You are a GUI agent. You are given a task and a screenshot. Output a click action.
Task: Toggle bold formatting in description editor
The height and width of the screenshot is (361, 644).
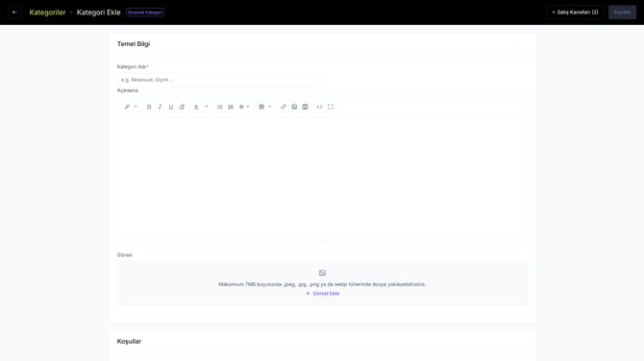[x=149, y=107]
